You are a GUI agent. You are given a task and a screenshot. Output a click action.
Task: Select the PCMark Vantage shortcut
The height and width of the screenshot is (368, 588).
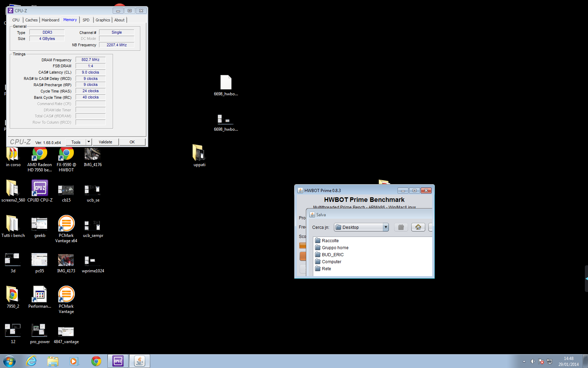click(66, 300)
